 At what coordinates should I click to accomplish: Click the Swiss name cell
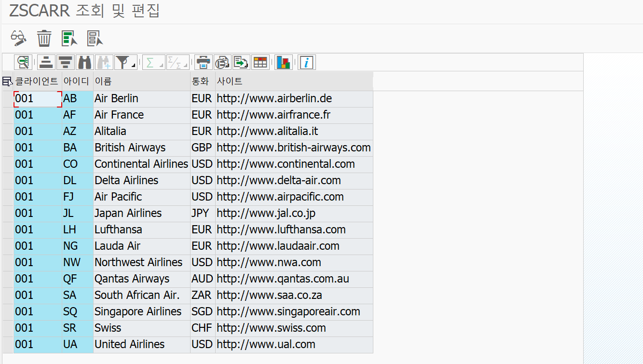pos(142,328)
